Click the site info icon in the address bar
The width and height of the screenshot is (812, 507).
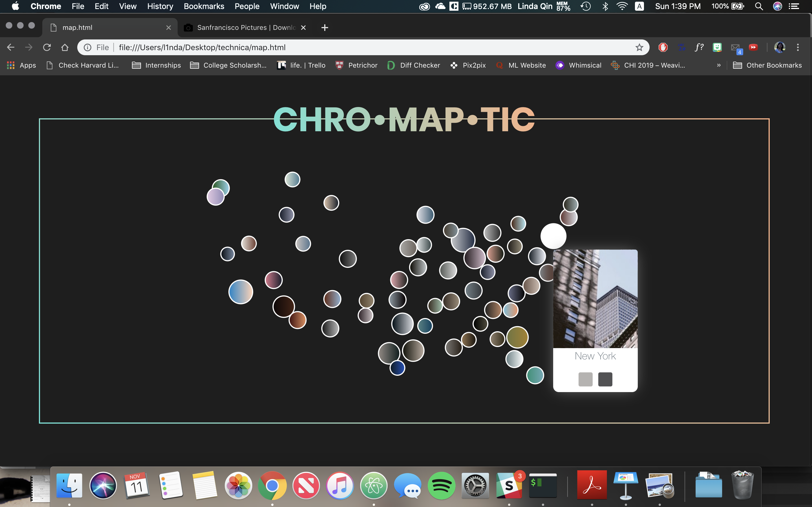pyautogui.click(x=88, y=47)
